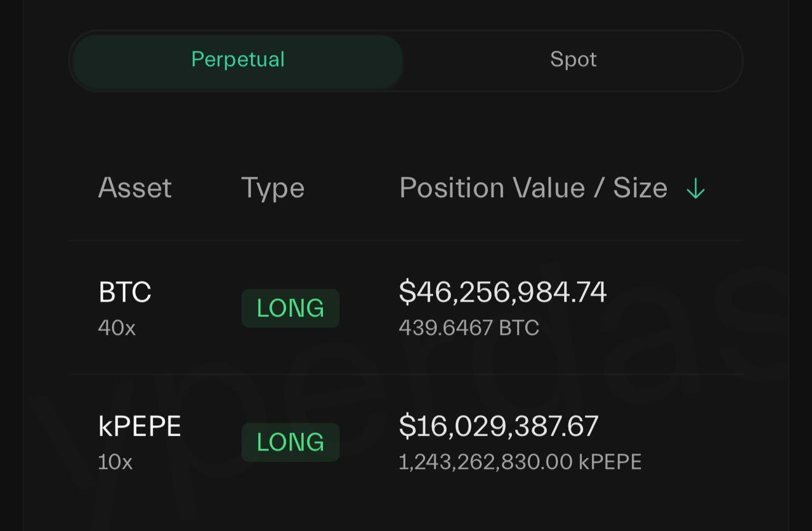The height and width of the screenshot is (531, 812).
Task: Click the Type column header
Action: tap(273, 188)
